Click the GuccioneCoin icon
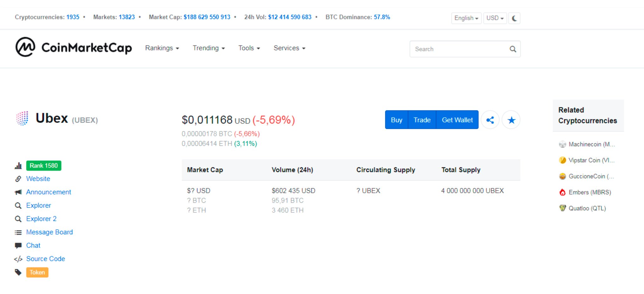 563,176
